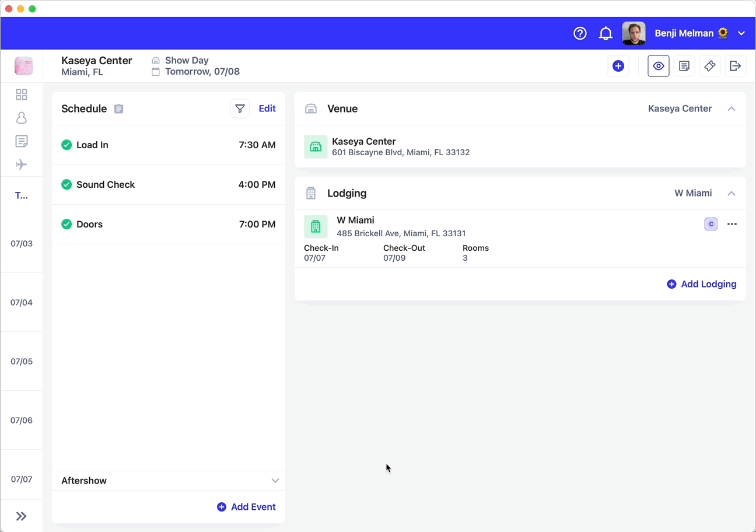Click the blue plus button in toolbar
The height and width of the screenshot is (532, 756).
(x=618, y=66)
